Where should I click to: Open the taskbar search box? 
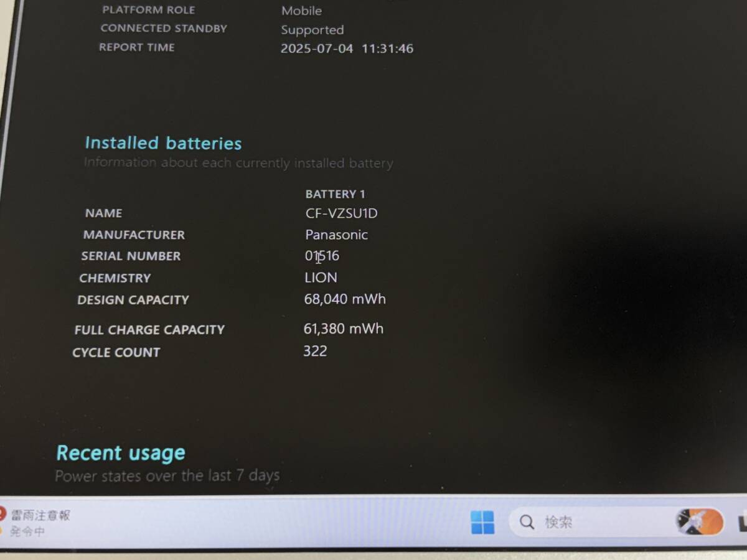coord(618,522)
